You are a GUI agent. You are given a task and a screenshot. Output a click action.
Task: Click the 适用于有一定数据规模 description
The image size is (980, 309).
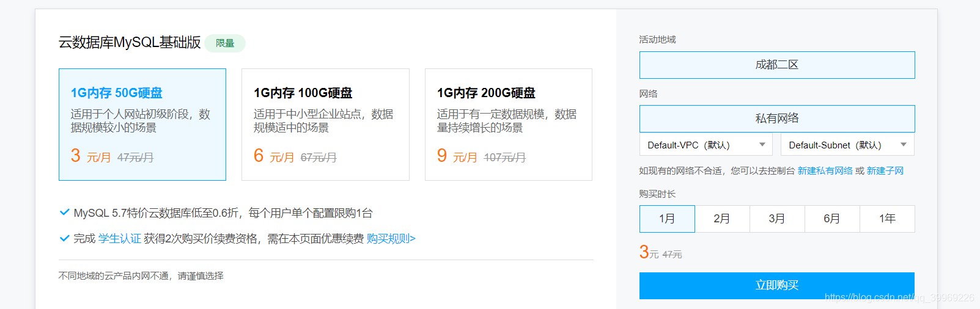(x=507, y=121)
